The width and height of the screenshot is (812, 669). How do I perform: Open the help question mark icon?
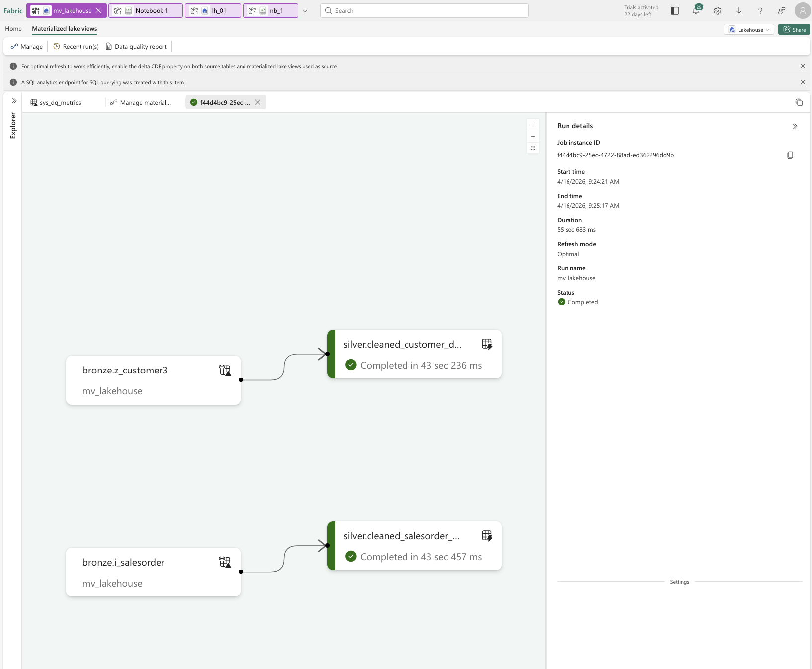click(760, 11)
